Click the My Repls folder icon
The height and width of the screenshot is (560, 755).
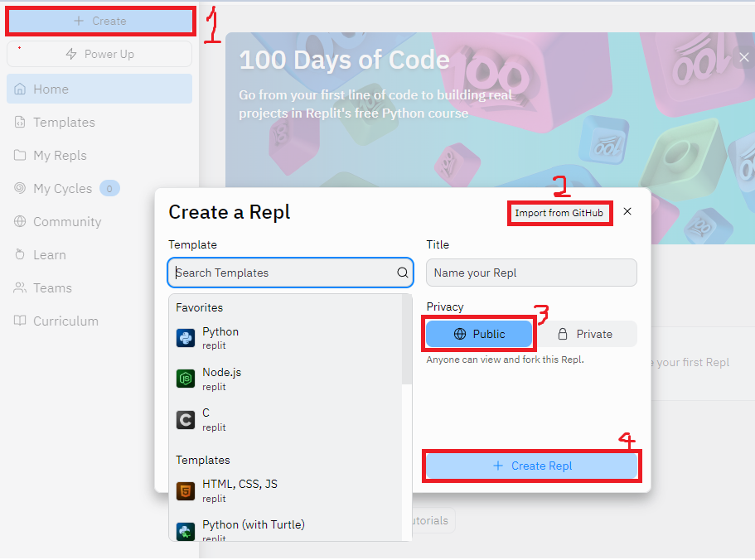pos(20,155)
